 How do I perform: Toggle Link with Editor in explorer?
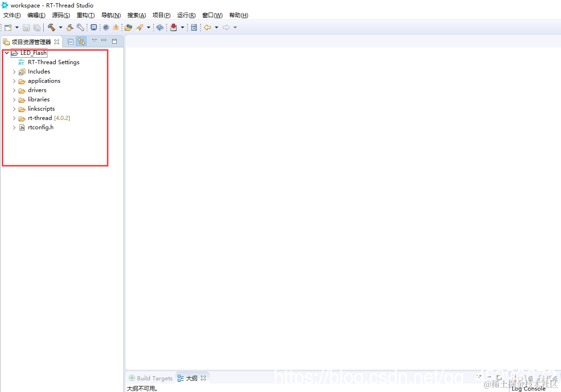pos(81,41)
